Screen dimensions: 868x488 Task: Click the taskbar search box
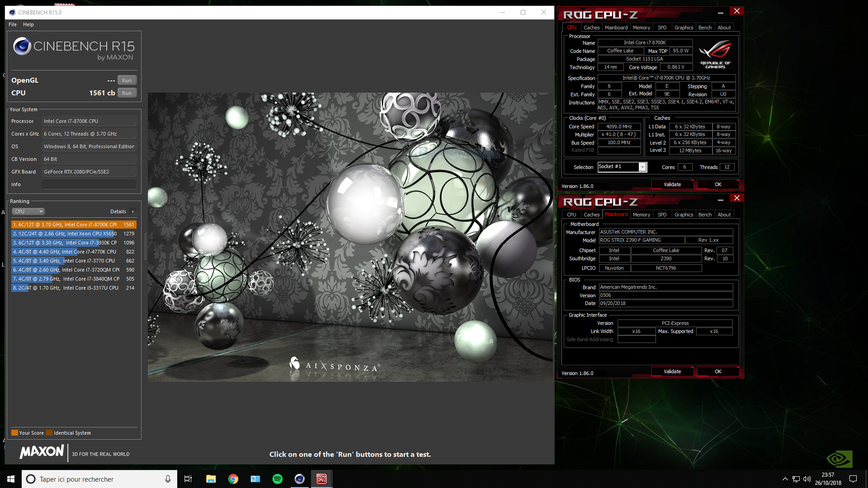(x=99, y=479)
